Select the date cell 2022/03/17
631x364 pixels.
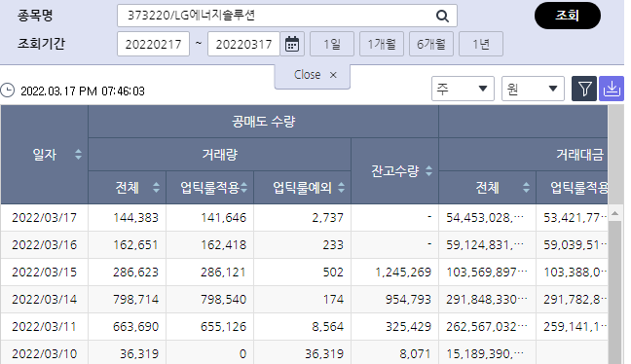(44, 218)
